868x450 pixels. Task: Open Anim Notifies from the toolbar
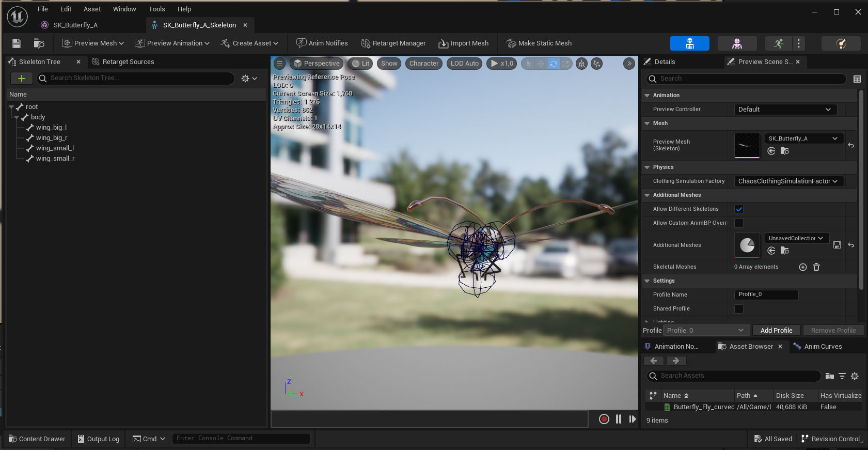(x=322, y=43)
